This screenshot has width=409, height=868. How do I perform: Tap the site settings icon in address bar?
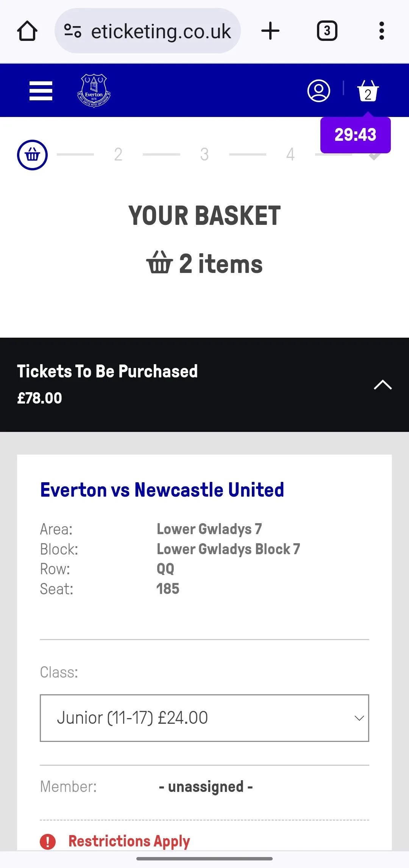73,31
